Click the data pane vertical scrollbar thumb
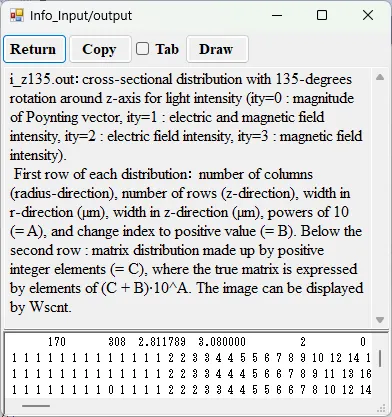This screenshot has height=417, width=392. (380, 358)
